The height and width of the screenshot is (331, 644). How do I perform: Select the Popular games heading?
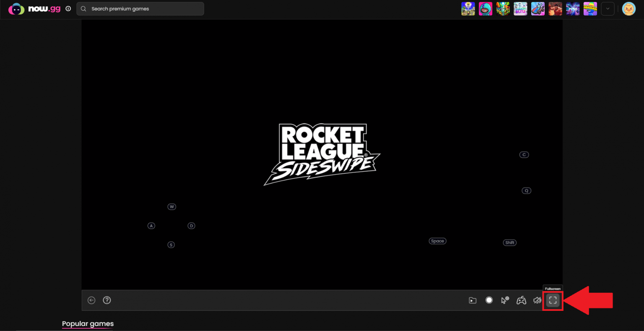tap(88, 324)
